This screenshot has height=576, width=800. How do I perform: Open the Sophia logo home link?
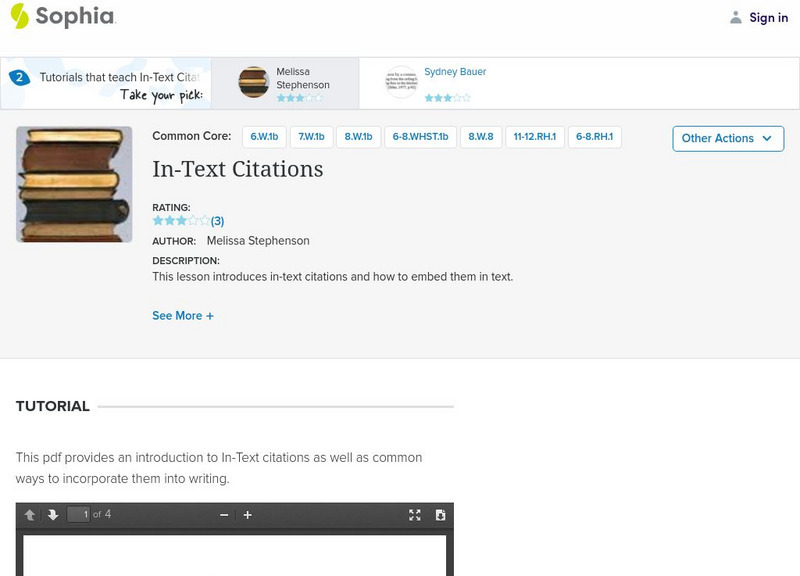(63, 16)
